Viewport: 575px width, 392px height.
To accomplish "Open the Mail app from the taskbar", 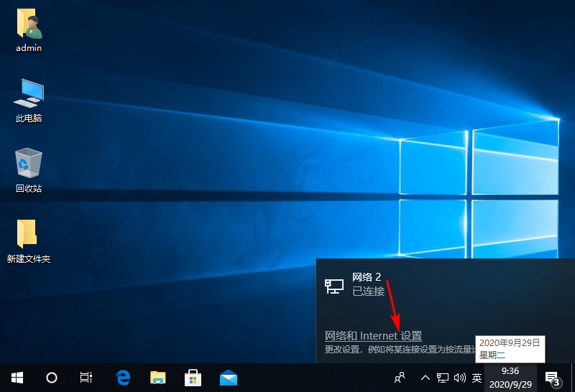I will coord(229,377).
